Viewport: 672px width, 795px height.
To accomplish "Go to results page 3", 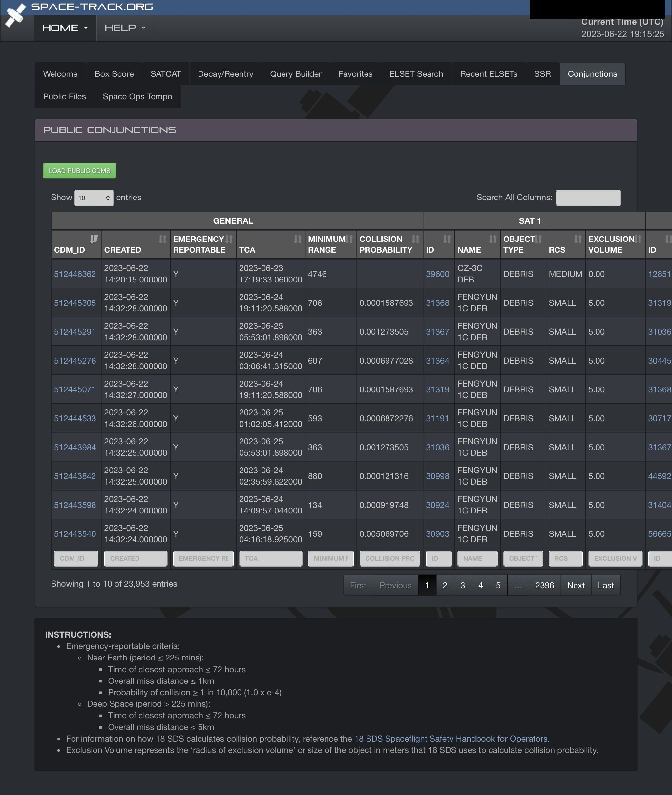I will pos(462,585).
